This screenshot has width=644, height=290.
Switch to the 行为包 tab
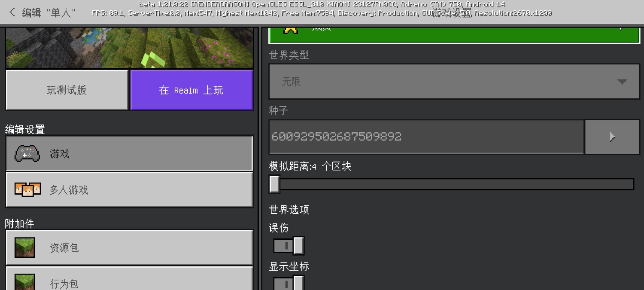[129, 279]
